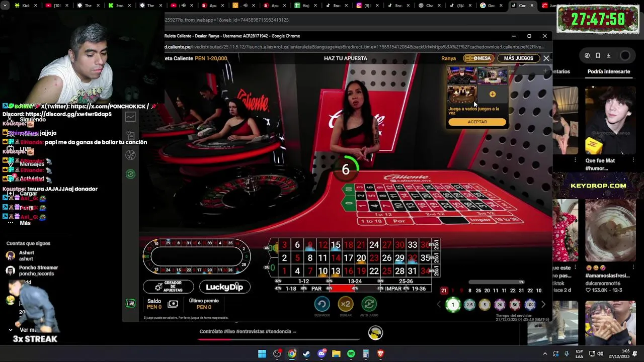
Task: Open the Que fue Mat #humor video thumbnail
Action: point(610,121)
